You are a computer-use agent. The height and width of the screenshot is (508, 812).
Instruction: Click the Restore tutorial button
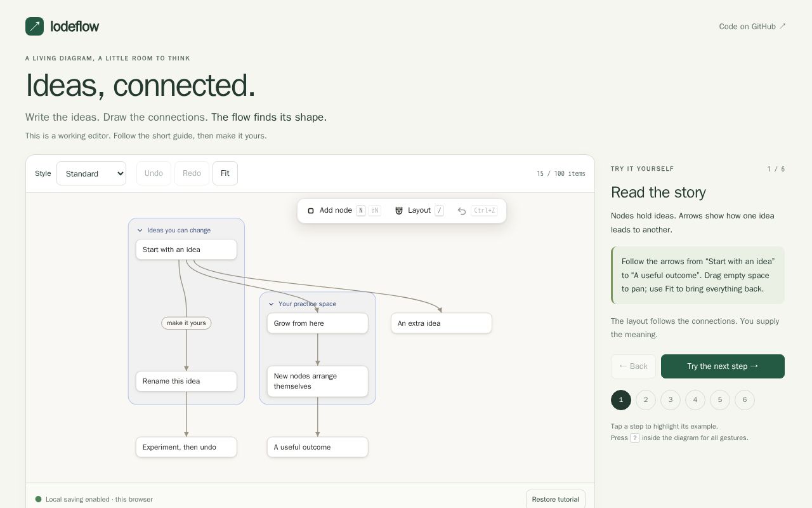556,499
